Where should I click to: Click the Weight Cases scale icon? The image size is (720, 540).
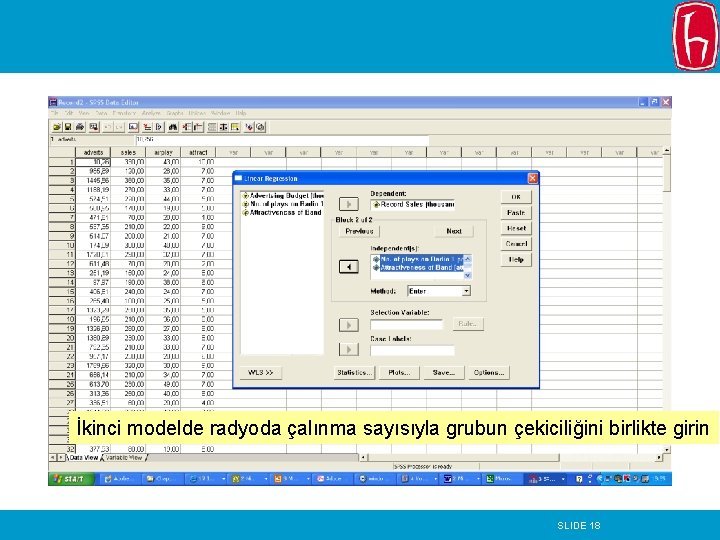[x=224, y=127]
